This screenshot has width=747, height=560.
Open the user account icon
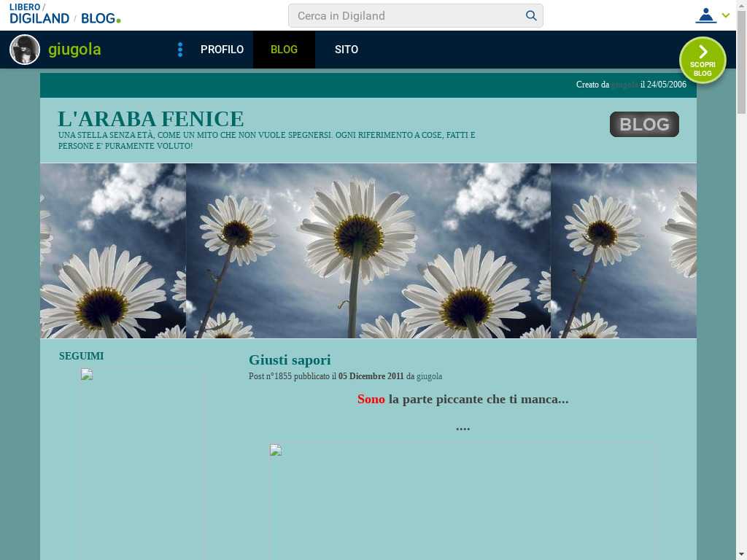pos(705,15)
